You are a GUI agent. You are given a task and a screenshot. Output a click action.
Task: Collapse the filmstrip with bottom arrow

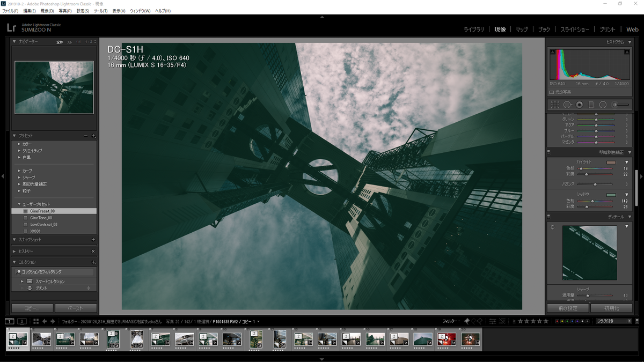click(x=322, y=359)
